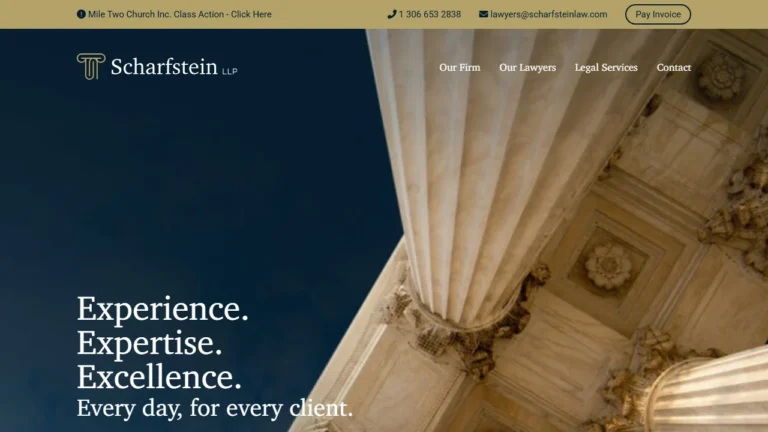Call the number 1 306 653 2838
Image resolution: width=768 pixels, height=432 pixels.
(x=430, y=14)
